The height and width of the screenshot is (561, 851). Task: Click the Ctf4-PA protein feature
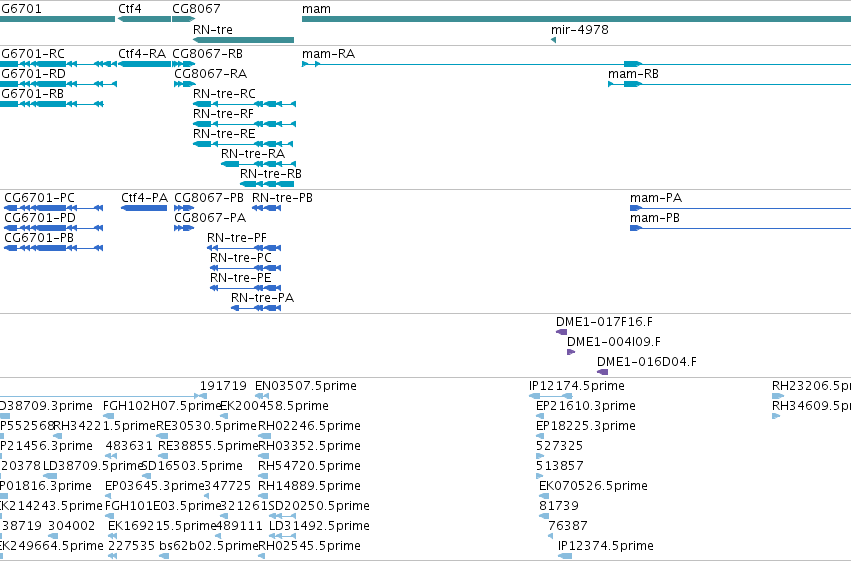tap(144, 208)
